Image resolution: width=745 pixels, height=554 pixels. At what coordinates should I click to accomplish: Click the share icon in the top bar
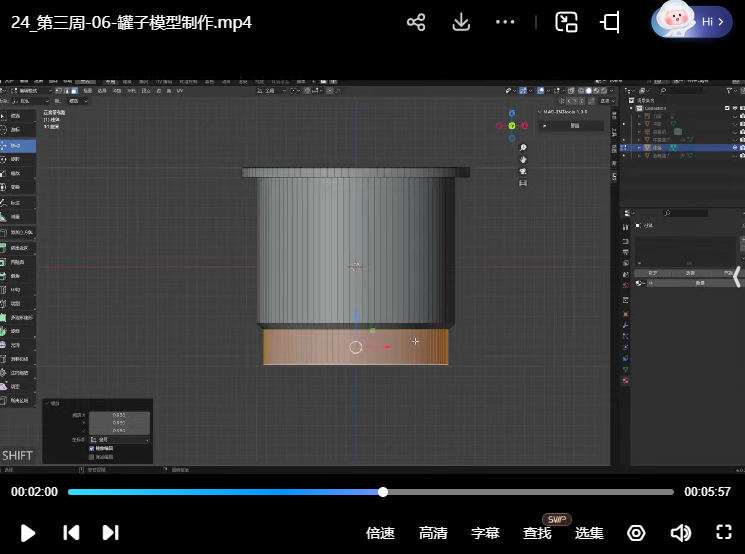pos(416,22)
